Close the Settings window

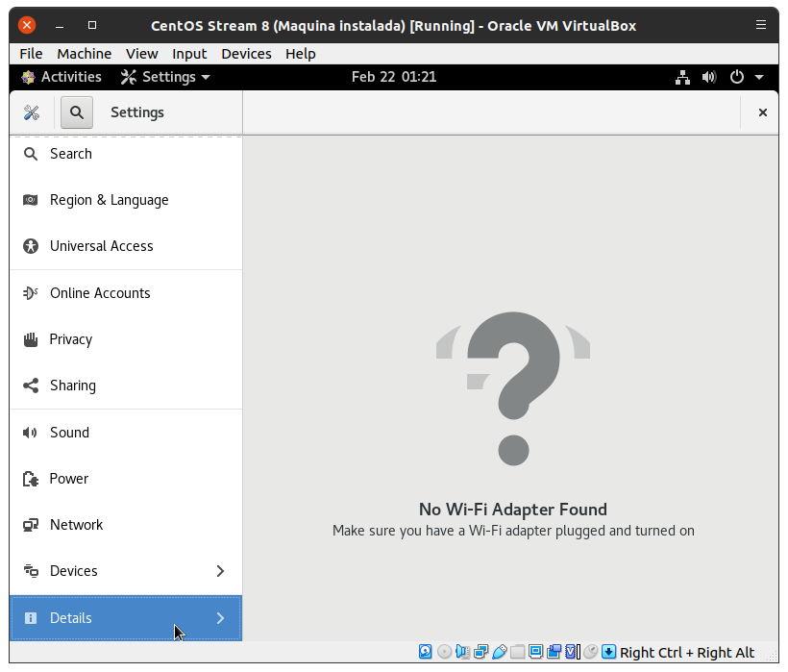tap(763, 112)
